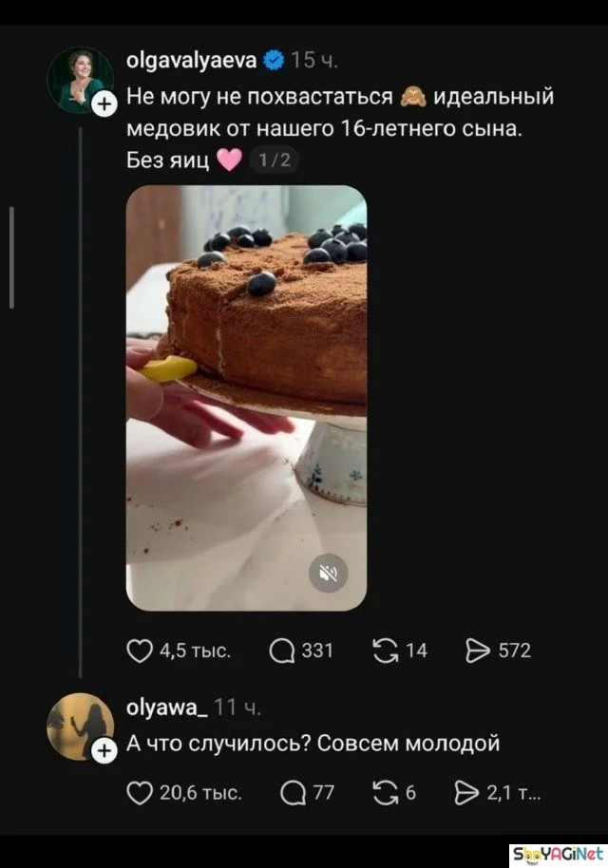Open olgavalyaeva's profile from the username
The image size is (608, 868).
pyautogui.click(x=192, y=60)
